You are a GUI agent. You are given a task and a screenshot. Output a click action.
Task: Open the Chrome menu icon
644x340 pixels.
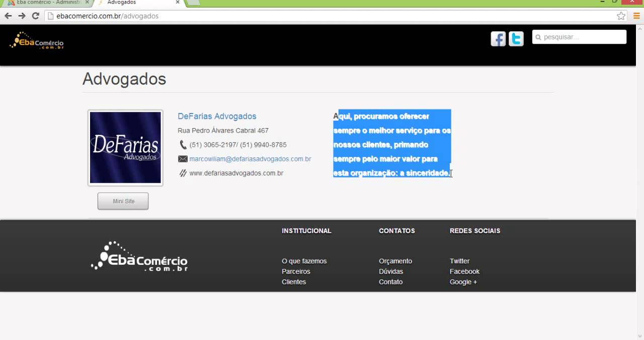(636, 16)
